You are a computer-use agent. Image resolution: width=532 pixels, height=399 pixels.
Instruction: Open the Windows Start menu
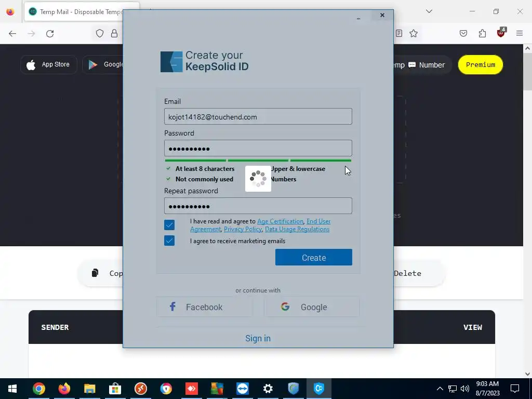[12, 389]
